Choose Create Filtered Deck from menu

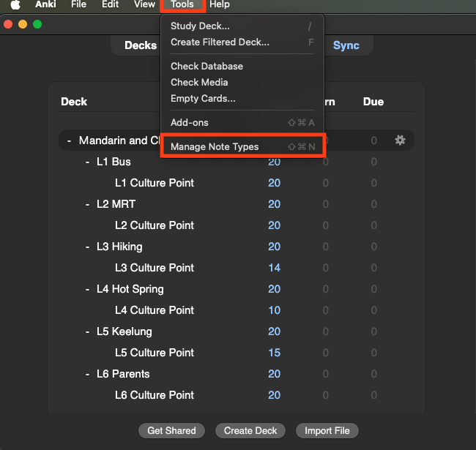[x=220, y=42]
